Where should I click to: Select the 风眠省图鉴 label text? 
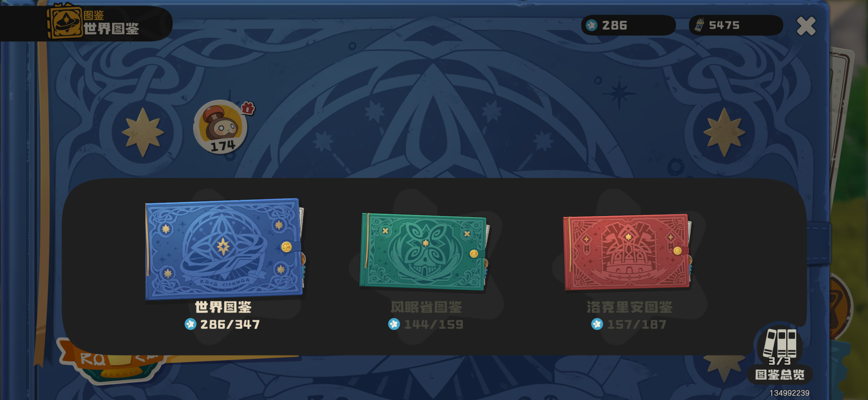426,307
